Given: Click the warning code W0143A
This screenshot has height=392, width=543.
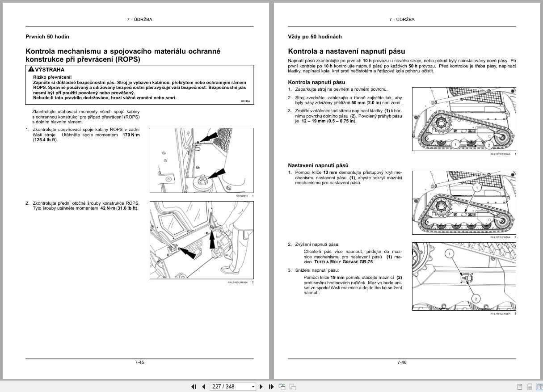Looking at the screenshot, I should (246, 101).
